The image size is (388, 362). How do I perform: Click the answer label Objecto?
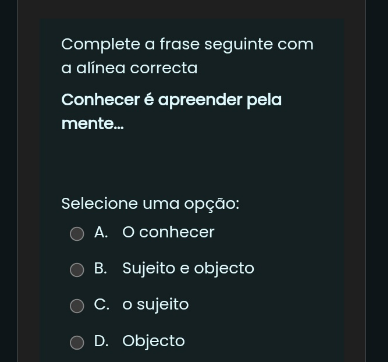[x=153, y=341]
